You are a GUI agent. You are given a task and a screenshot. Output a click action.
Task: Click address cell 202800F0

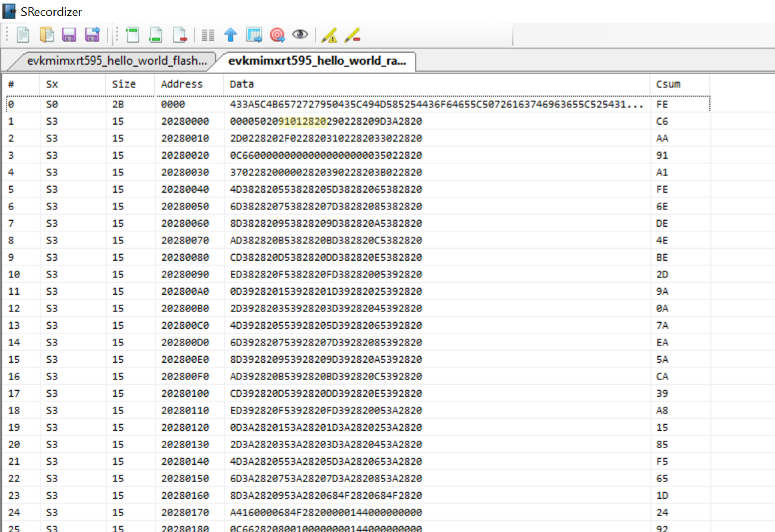pyautogui.click(x=189, y=377)
